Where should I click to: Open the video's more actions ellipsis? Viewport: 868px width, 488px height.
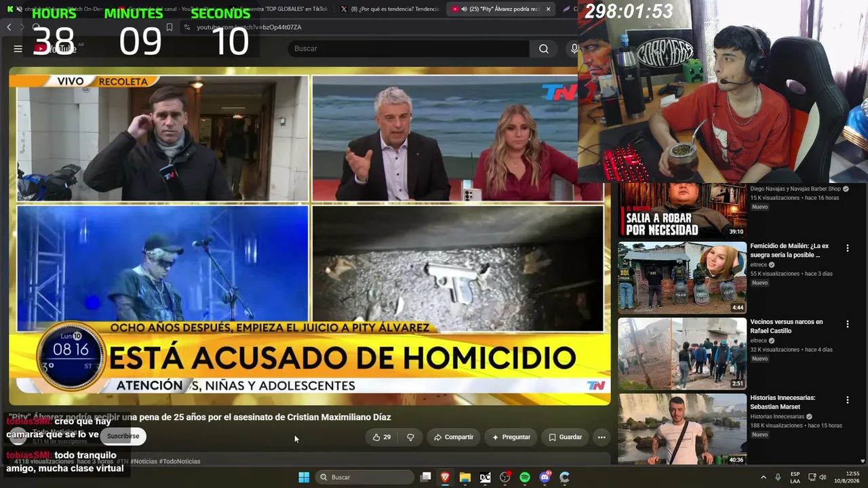tap(601, 437)
